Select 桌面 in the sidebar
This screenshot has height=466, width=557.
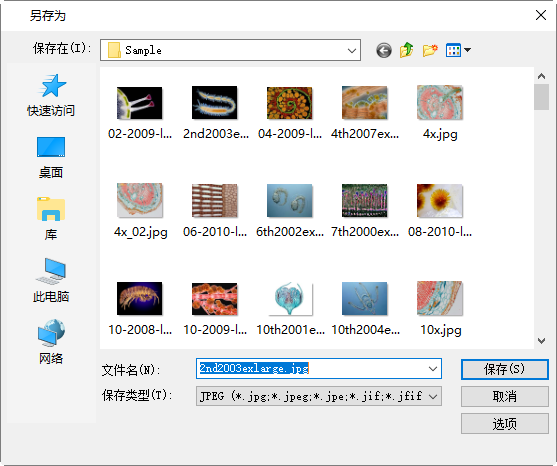[51, 158]
